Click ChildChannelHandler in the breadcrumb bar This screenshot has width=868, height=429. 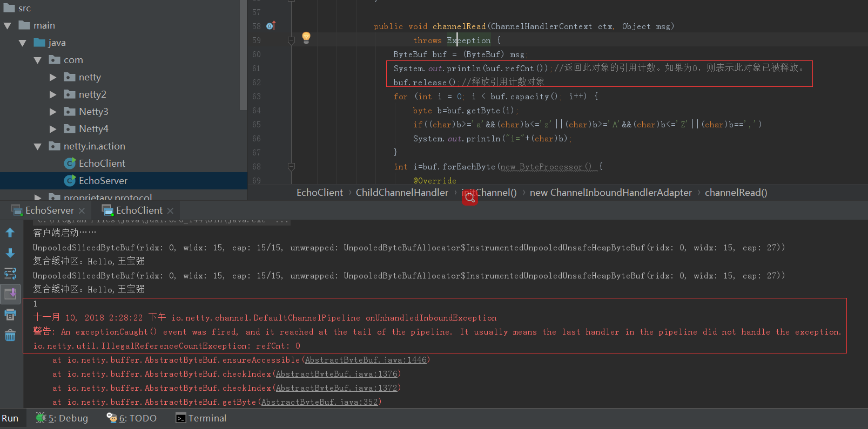[x=402, y=193]
